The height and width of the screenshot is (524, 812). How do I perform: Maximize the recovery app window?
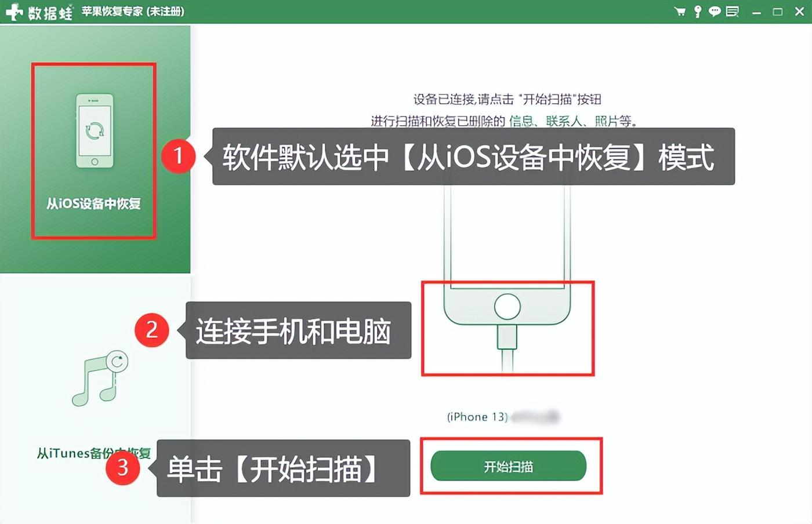coord(777,12)
